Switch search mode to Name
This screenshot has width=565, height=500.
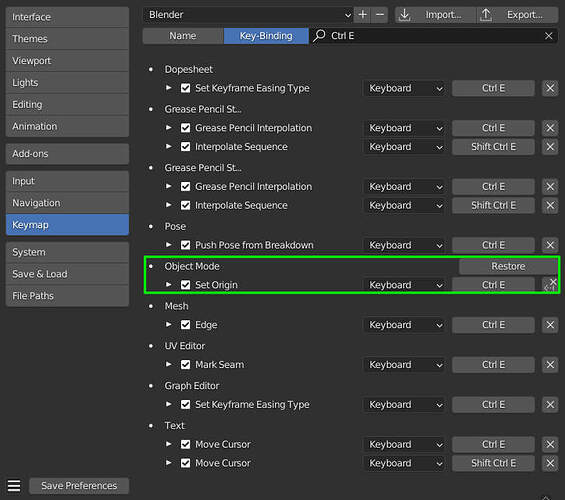point(183,36)
